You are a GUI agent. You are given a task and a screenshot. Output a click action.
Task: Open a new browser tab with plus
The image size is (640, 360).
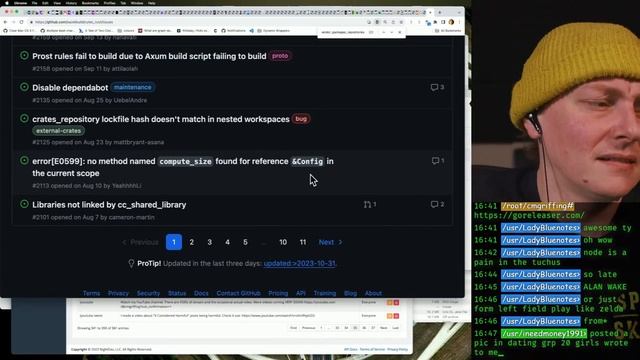(x=440, y=12)
